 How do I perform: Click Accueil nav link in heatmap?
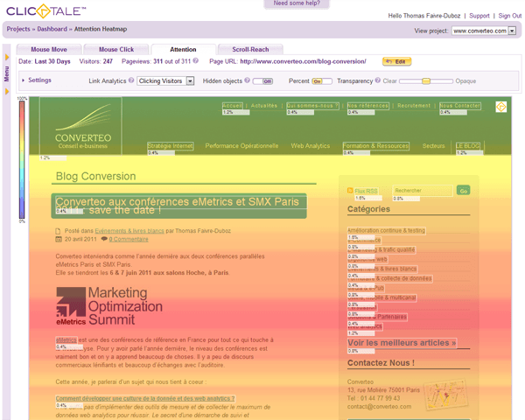point(233,106)
